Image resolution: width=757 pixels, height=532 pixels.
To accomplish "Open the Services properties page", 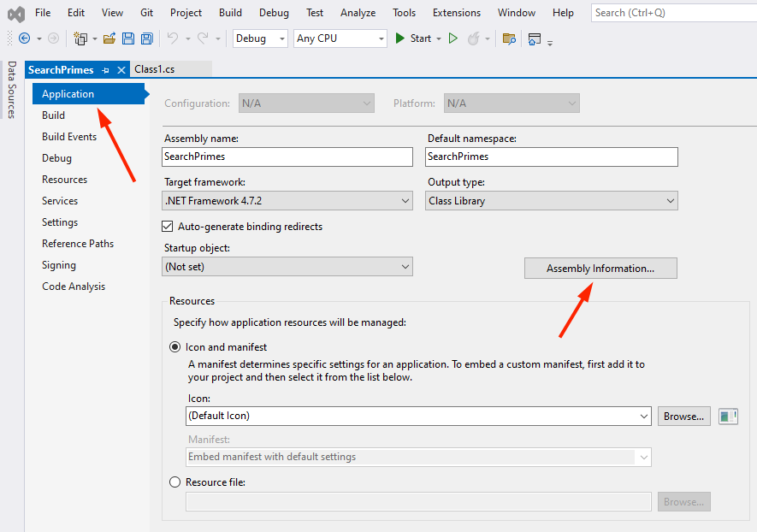I will tap(60, 201).
